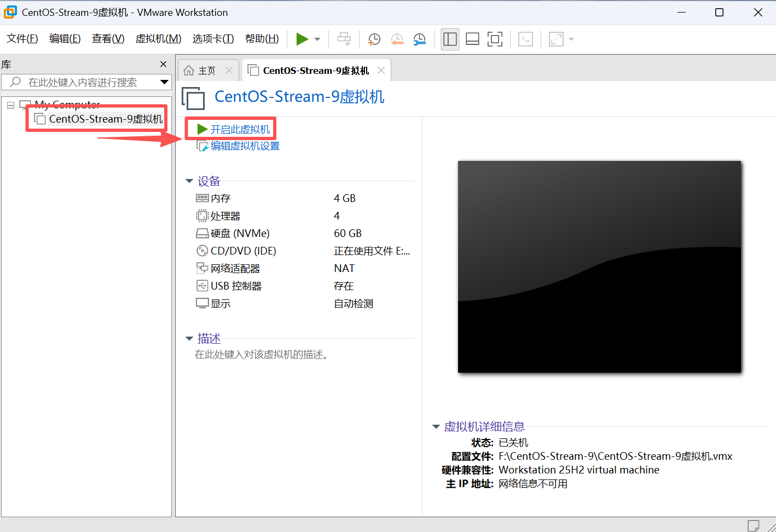This screenshot has width=776, height=532.
Task: Click the Workstation 25H2 virtual machine text
Action: pos(579,470)
